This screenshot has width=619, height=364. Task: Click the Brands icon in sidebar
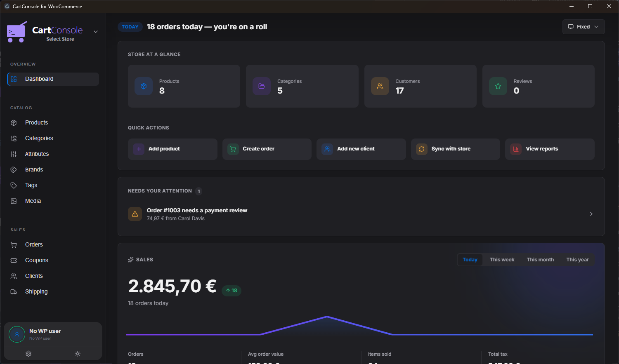[14, 170]
